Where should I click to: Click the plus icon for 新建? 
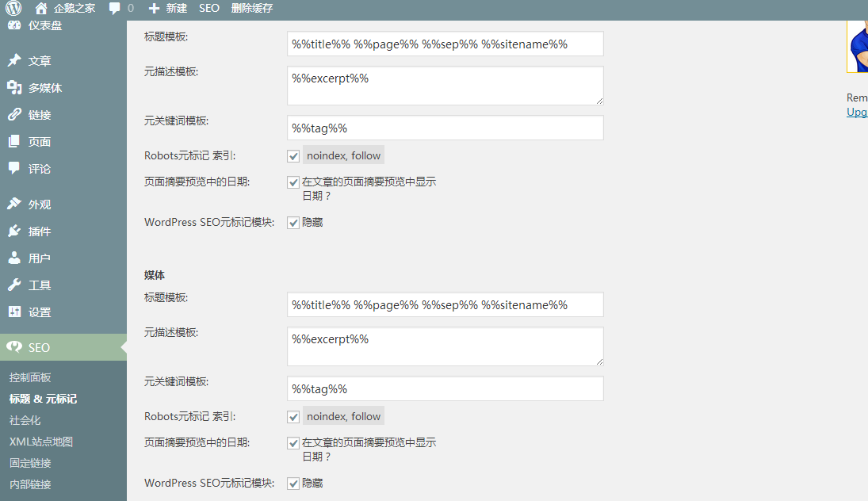pyautogui.click(x=154, y=8)
